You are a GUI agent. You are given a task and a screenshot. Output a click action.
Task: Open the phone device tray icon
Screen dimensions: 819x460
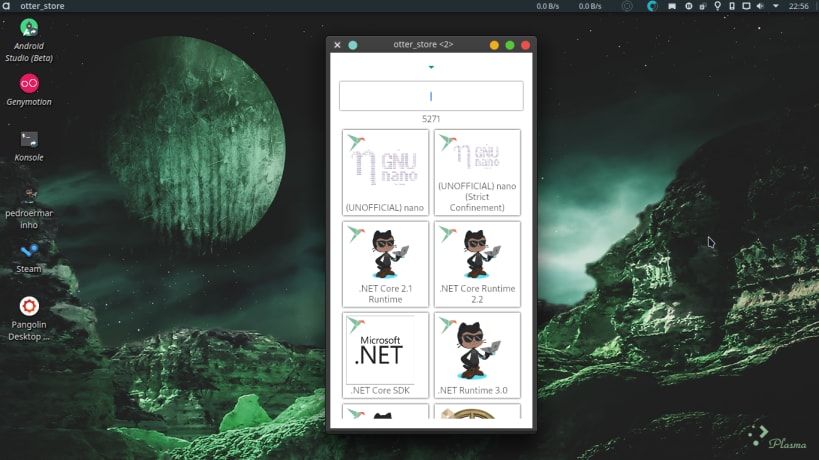tap(732, 6)
